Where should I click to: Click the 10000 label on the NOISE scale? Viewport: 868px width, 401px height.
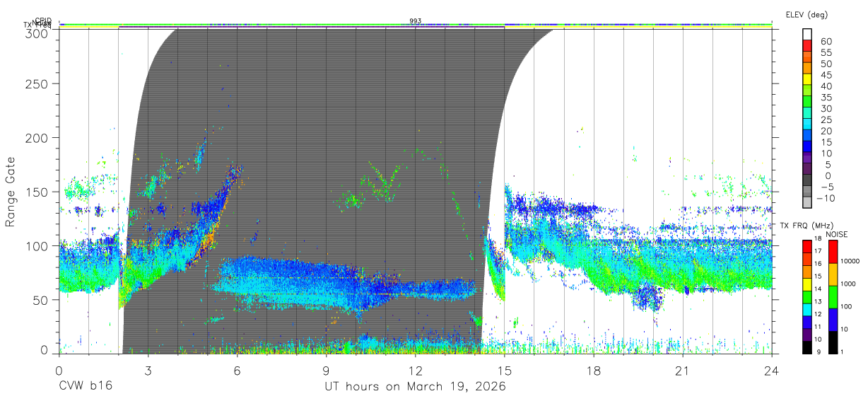coord(849,261)
